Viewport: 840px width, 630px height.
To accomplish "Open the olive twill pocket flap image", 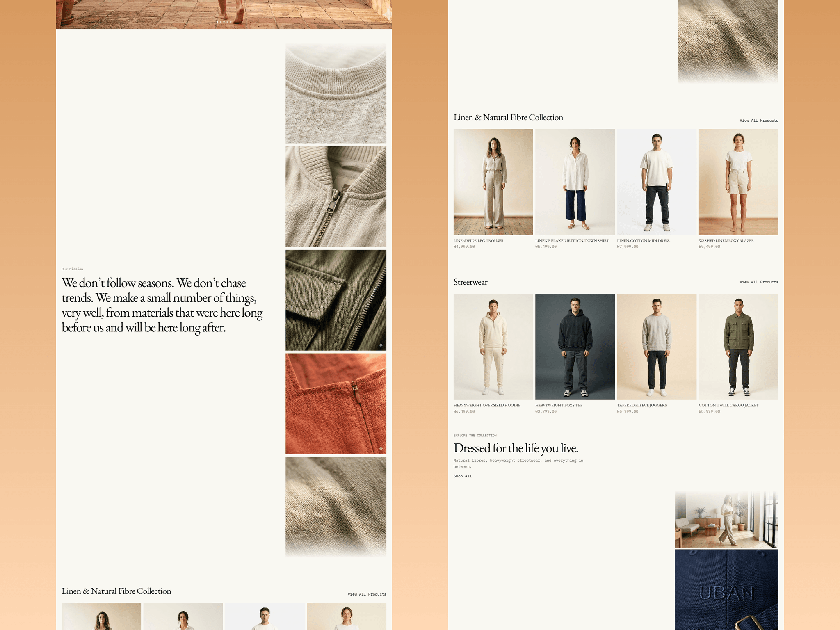I will pos(336,300).
